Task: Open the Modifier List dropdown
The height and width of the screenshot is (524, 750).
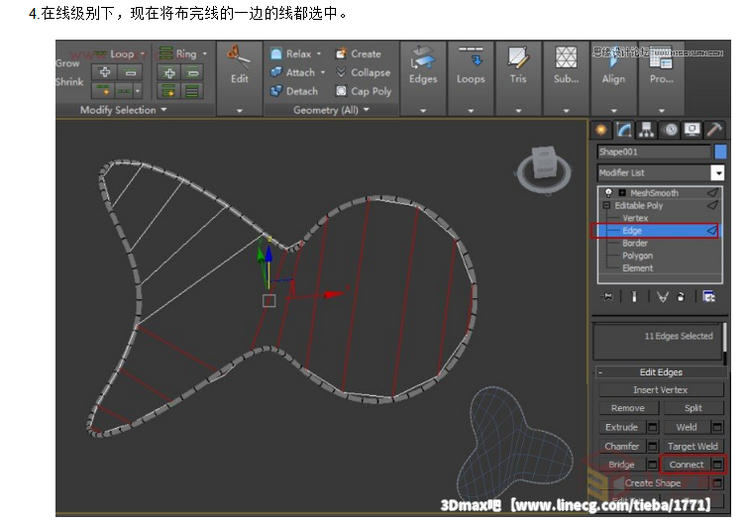Action: pos(717,173)
